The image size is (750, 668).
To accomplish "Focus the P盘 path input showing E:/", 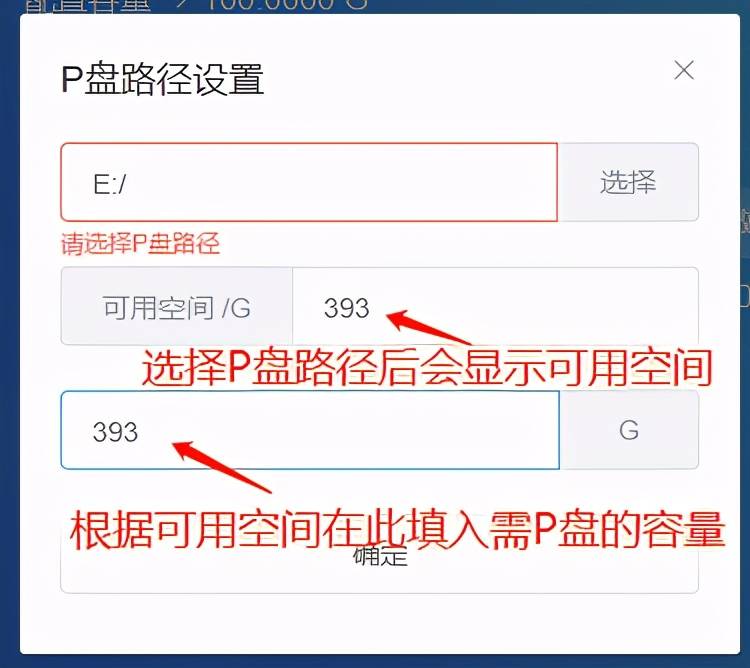I will pos(309,182).
